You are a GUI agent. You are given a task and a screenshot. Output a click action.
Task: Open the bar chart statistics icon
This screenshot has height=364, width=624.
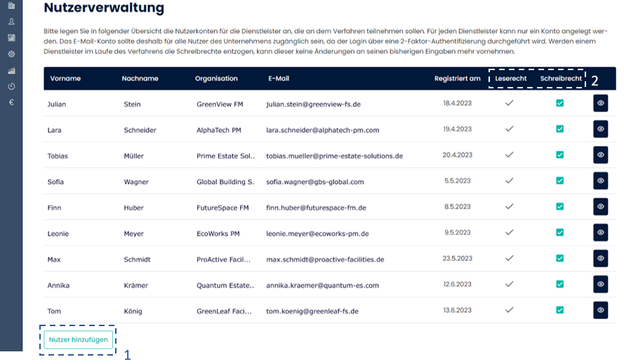[x=11, y=70]
